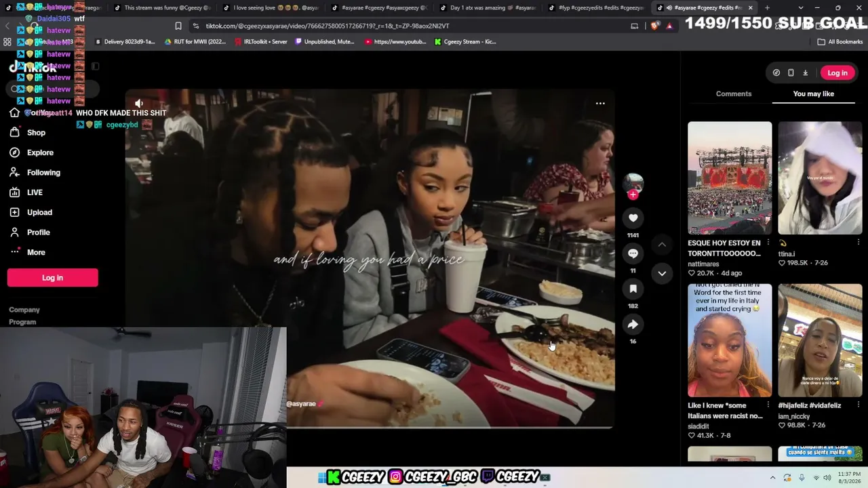This screenshot has height=488, width=868.
Task: Toggle video sound with speaker icon
Action: (139, 104)
